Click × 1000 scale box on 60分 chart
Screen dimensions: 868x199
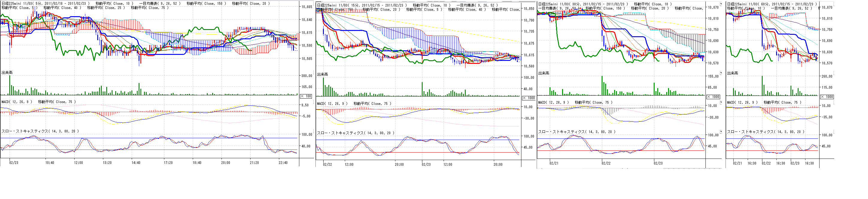coord(827,97)
